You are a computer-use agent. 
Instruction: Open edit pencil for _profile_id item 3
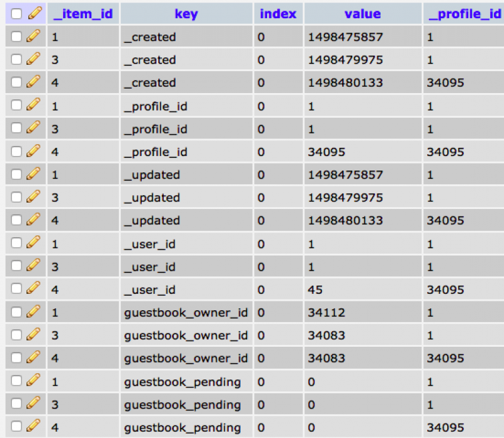tap(33, 128)
